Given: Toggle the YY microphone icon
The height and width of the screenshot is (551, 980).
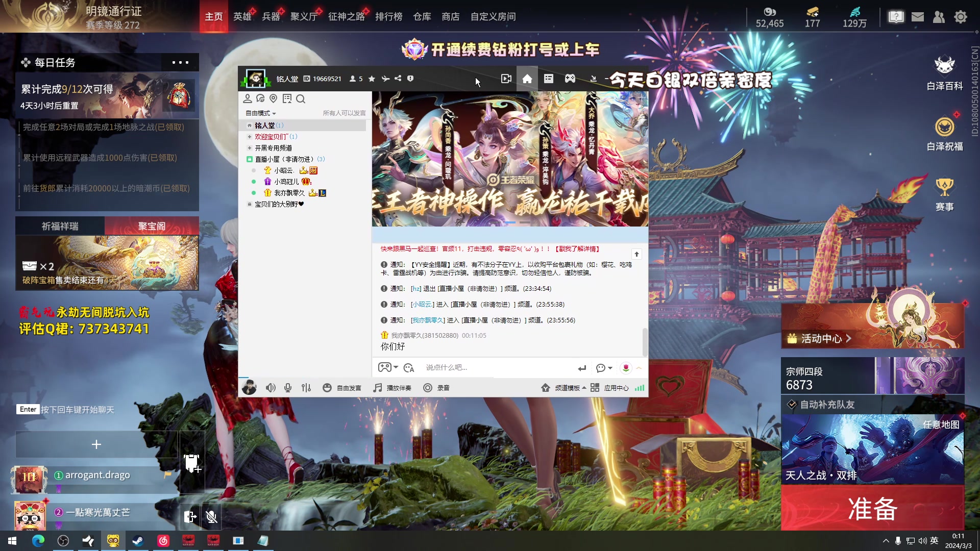Looking at the screenshot, I should point(288,388).
